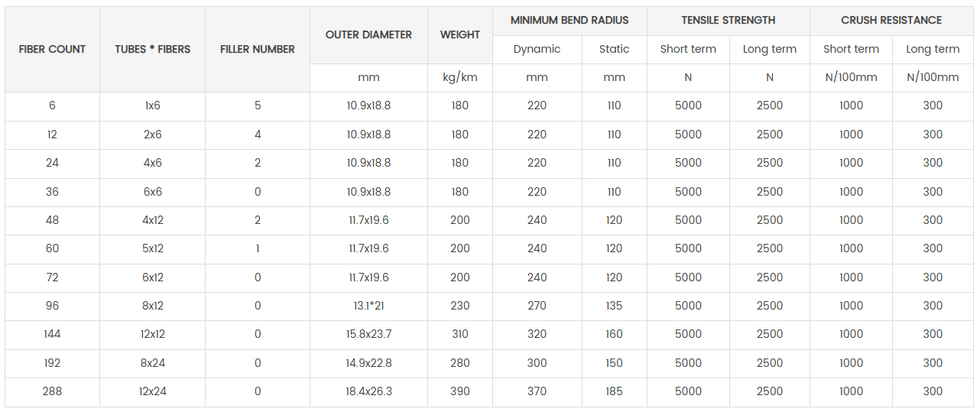Click the Dynamic sub-header cell

[x=537, y=50]
